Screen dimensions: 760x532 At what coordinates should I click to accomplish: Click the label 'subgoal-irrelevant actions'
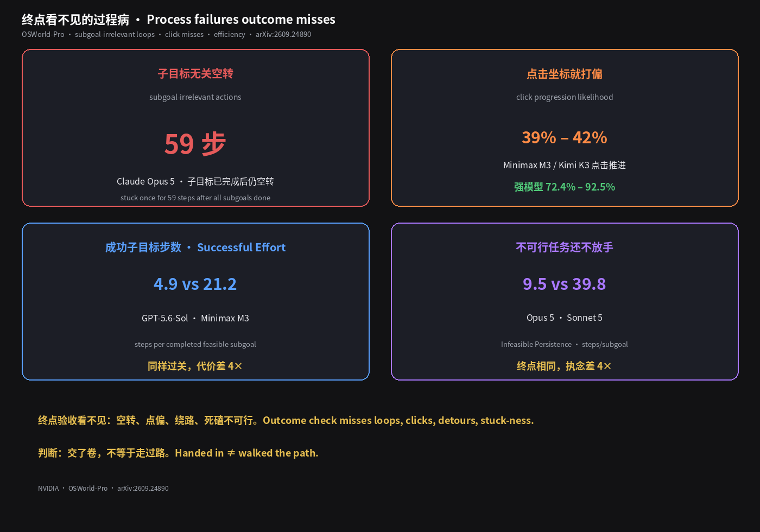[195, 97]
